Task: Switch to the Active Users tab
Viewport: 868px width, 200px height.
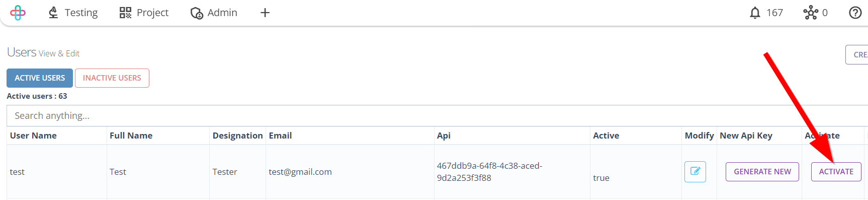Action: [x=40, y=78]
